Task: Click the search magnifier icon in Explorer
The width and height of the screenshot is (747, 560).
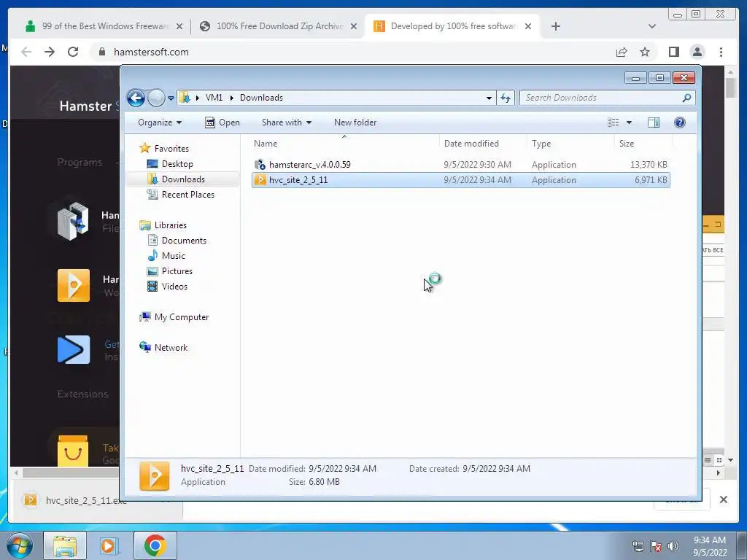Action: coord(686,98)
